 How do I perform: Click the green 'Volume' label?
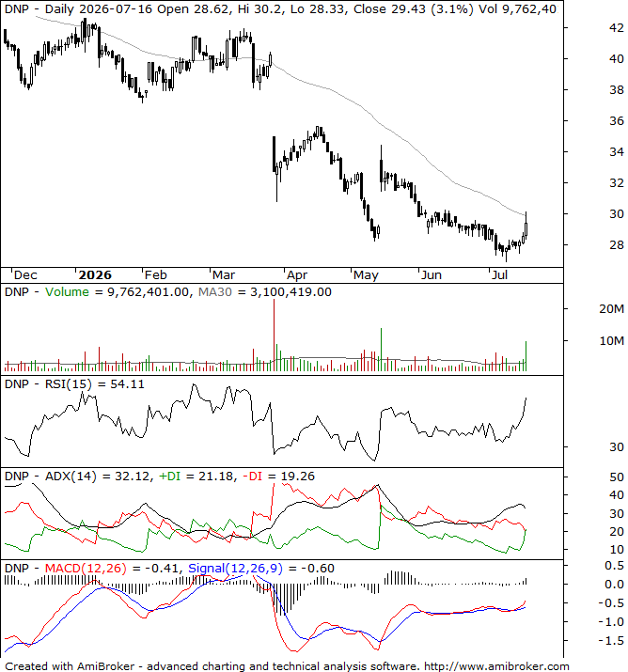tap(68, 292)
